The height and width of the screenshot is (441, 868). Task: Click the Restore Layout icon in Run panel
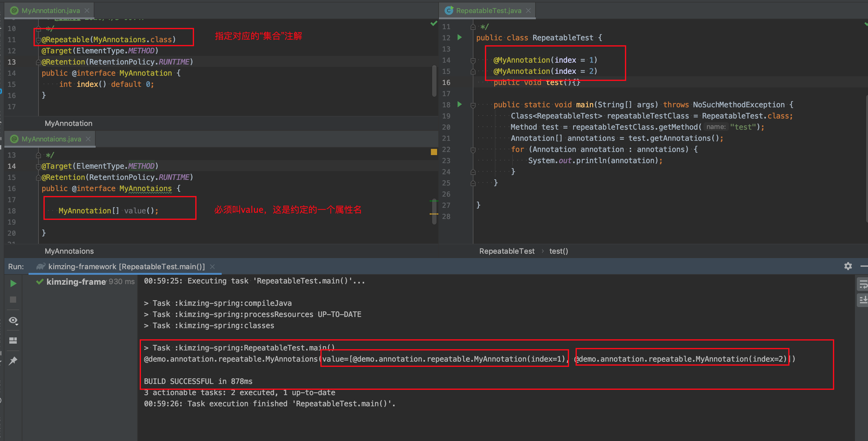(x=13, y=340)
